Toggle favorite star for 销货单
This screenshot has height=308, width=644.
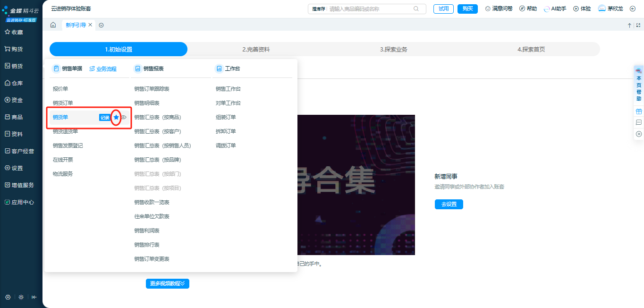[x=116, y=117]
